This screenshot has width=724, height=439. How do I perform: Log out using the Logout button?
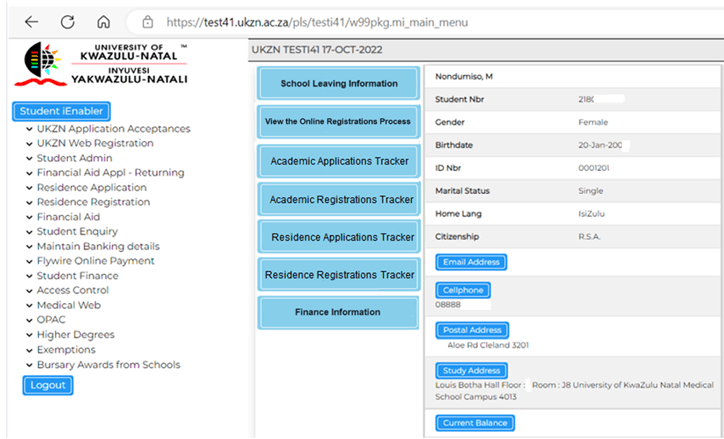pos(48,385)
